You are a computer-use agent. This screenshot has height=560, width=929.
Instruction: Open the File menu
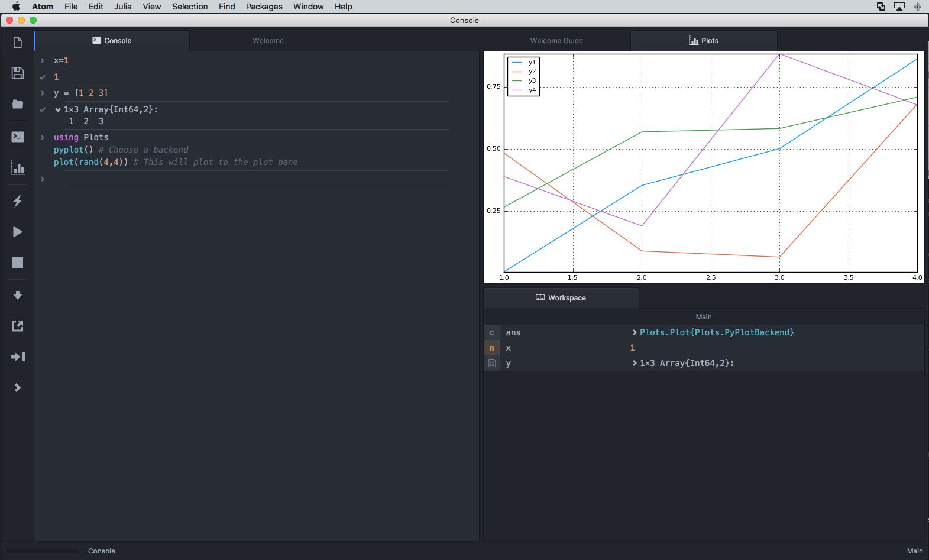pyautogui.click(x=71, y=7)
